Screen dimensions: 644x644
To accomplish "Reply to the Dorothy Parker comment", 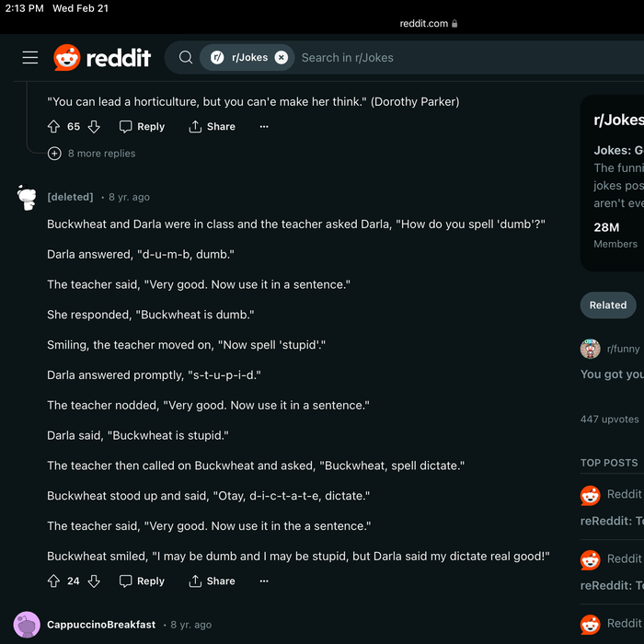I will (x=142, y=127).
